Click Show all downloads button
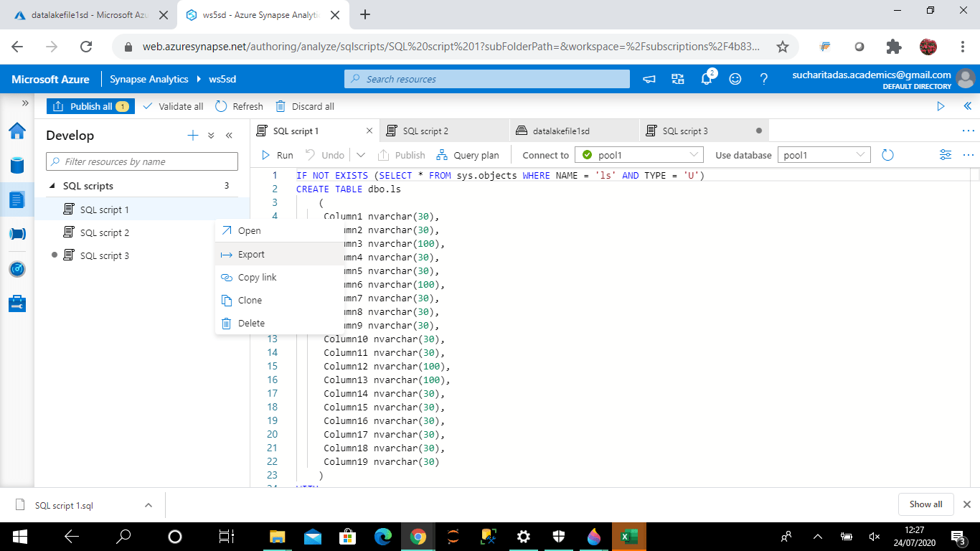Viewport: 980px width, 551px height. [925, 504]
